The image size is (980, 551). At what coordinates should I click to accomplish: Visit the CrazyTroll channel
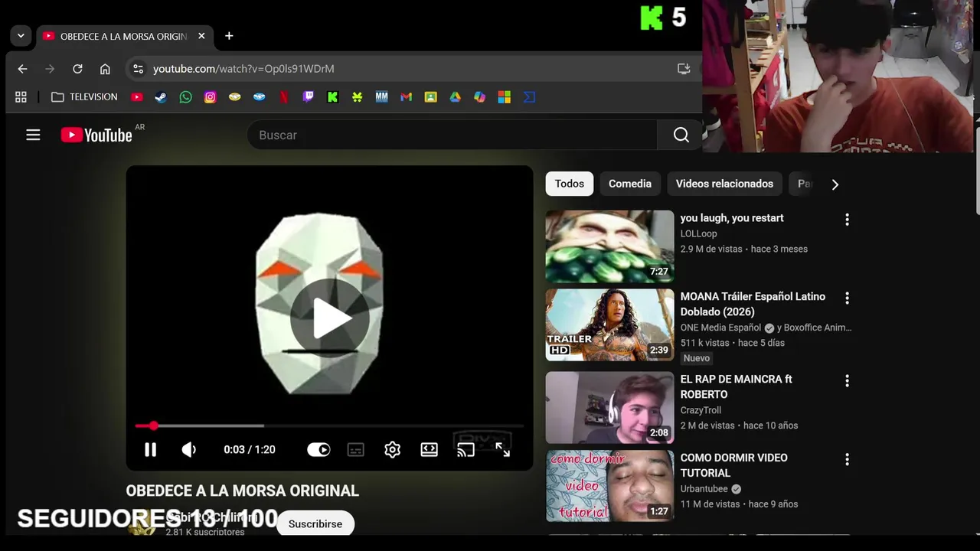tap(701, 410)
